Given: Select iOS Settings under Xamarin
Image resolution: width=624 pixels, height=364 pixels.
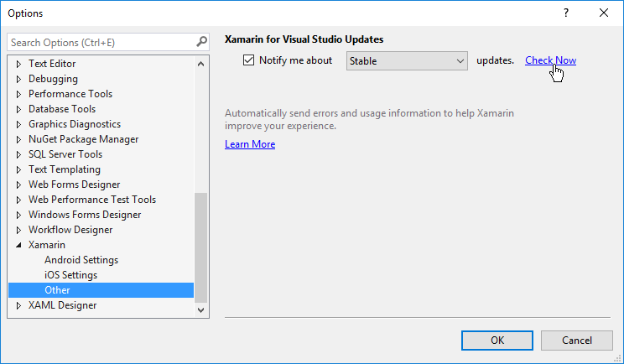Looking at the screenshot, I should click(70, 275).
